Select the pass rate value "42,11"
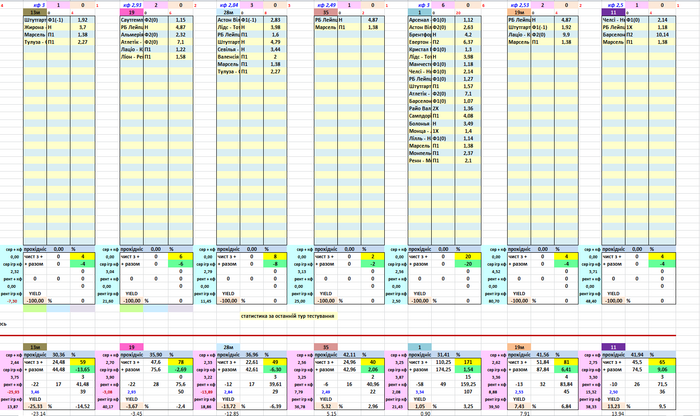The width and height of the screenshot is (700, 416). pos(350,355)
